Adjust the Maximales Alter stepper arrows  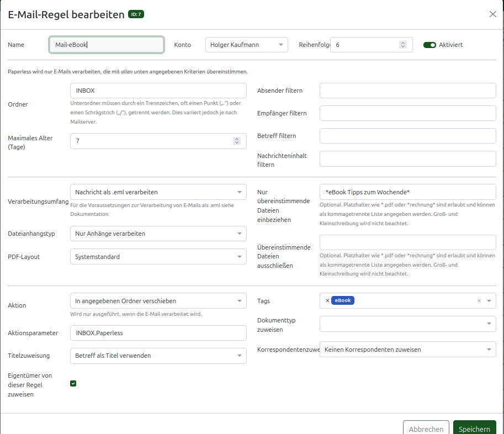237,141
